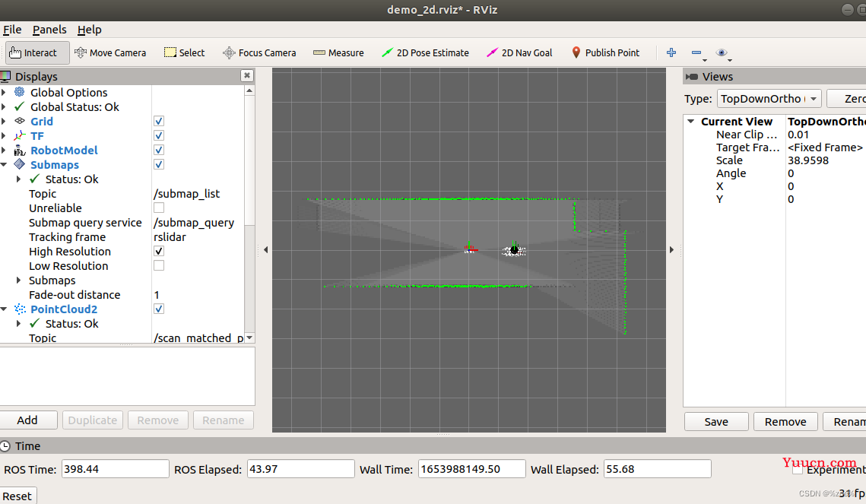Click the blue plus add-tool icon

pyautogui.click(x=671, y=52)
